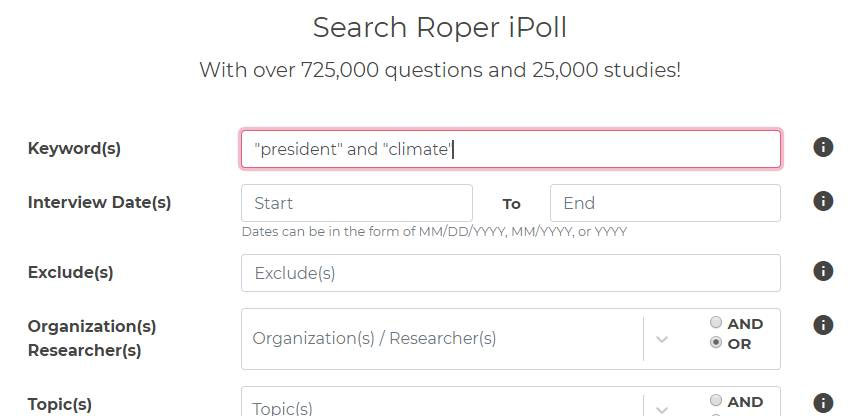The width and height of the screenshot is (860, 416).
Task: Expand the Organization(s) / Researcher(s) dropdown arrow
Action: pyautogui.click(x=662, y=339)
